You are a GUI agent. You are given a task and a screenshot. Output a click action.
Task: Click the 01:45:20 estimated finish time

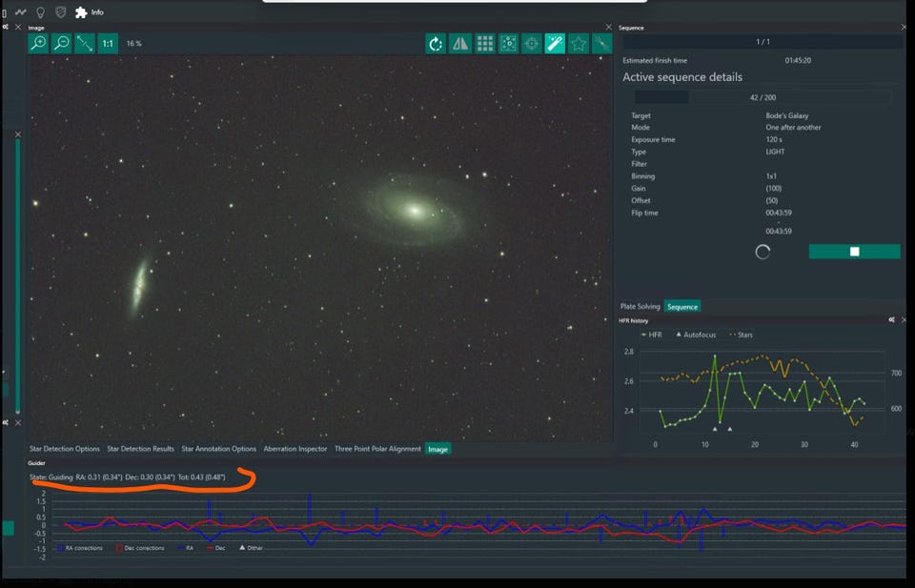(797, 60)
